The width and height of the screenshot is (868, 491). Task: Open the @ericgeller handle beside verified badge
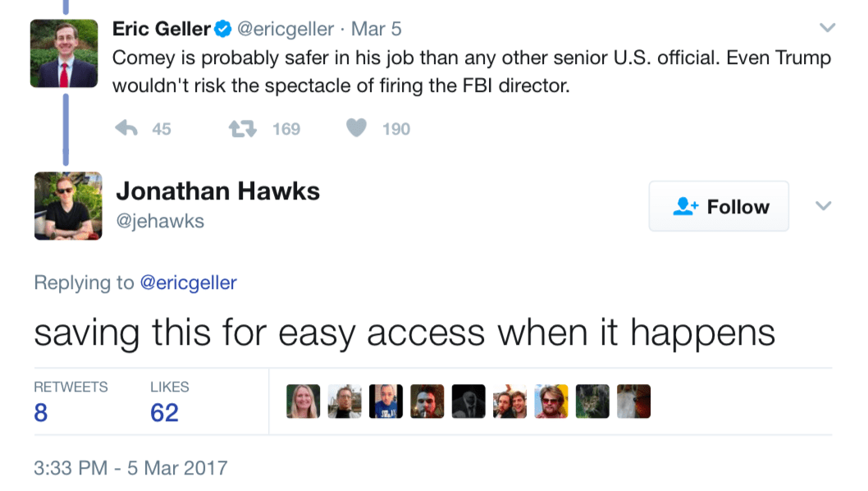[x=286, y=30]
